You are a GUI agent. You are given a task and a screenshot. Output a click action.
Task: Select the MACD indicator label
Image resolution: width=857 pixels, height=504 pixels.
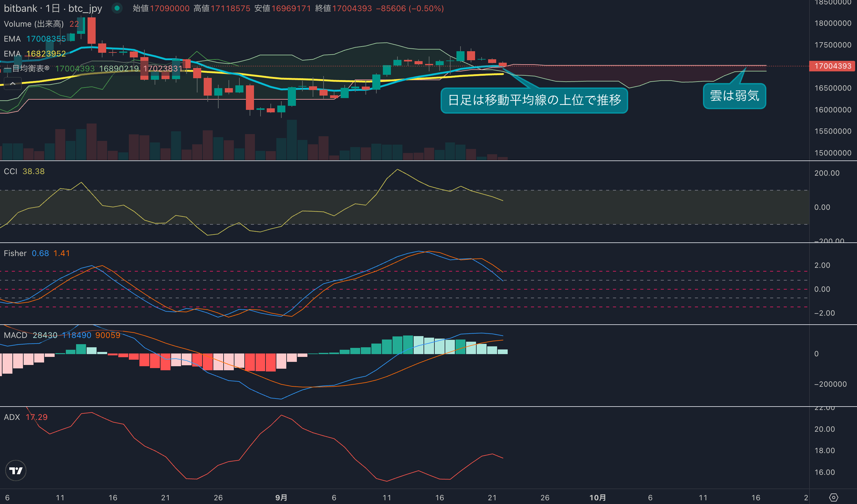point(15,335)
